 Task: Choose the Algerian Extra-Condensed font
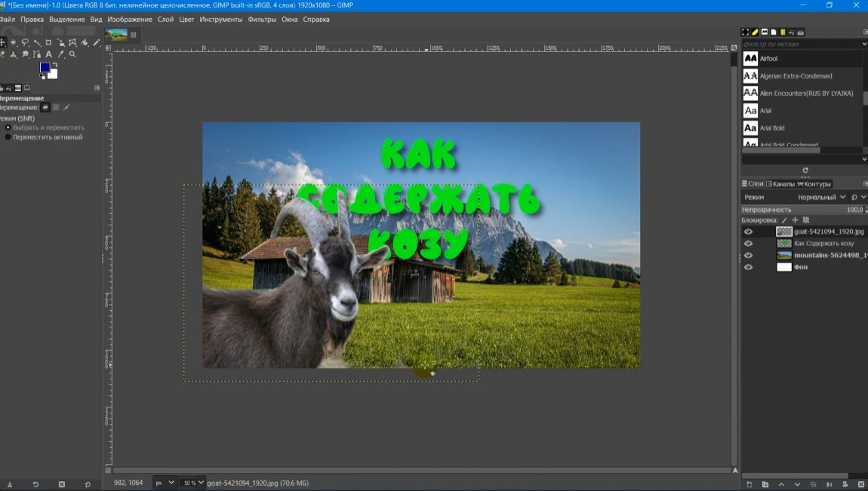point(802,75)
